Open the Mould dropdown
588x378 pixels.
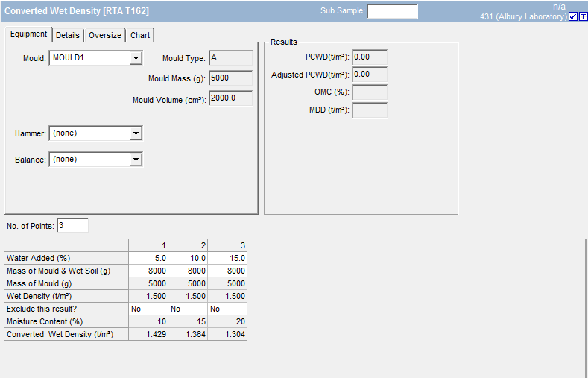pyautogui.click(x=136, y=58)
